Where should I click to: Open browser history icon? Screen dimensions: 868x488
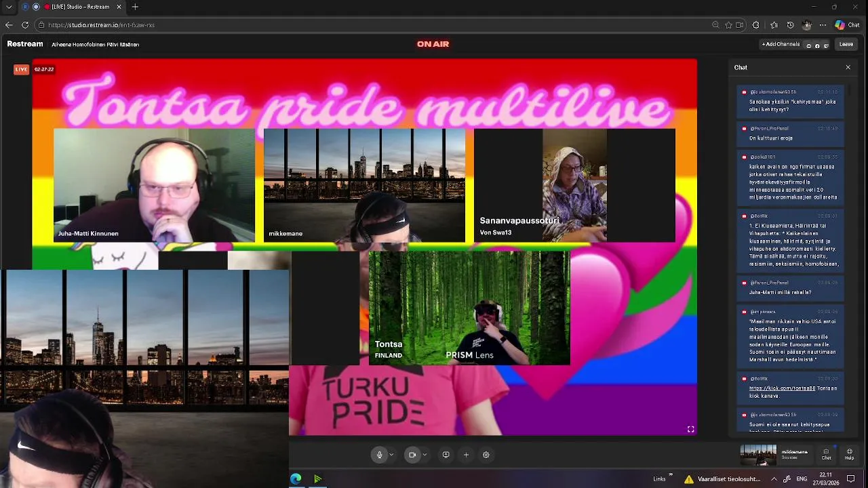[790, 25]
